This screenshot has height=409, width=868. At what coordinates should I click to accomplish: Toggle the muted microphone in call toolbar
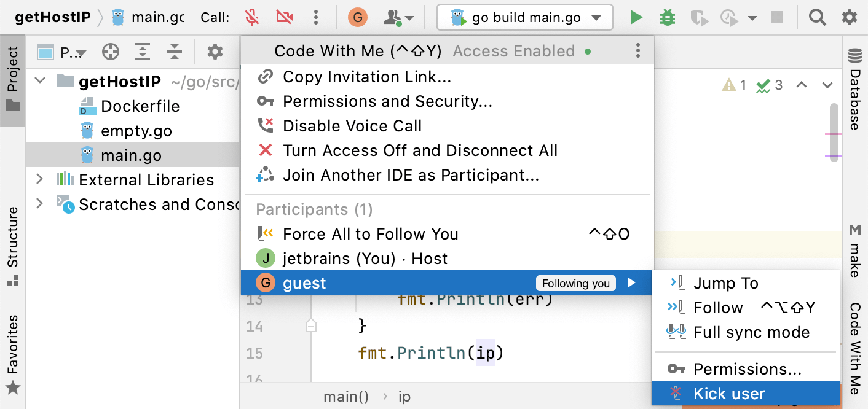(x=251, y=17)
